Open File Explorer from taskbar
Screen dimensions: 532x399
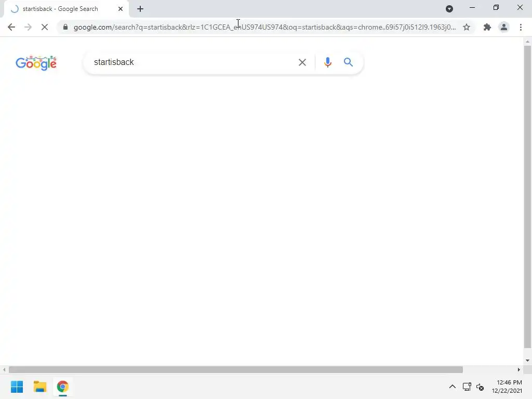[x=39, y=387]
